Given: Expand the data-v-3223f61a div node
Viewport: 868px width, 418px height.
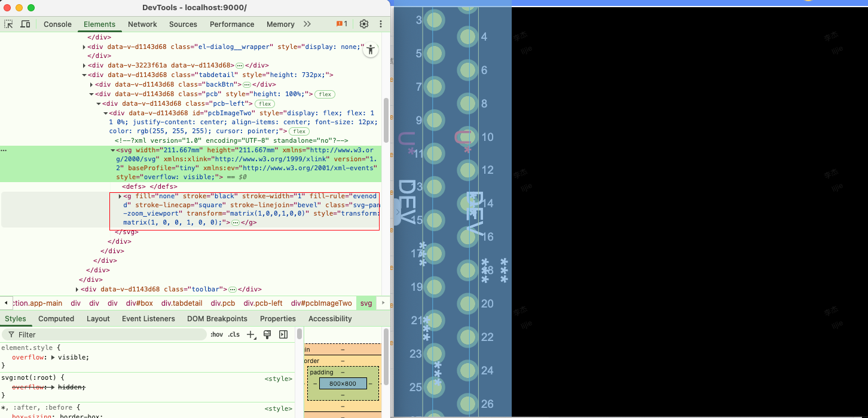Looking at the screenshot, I should click(84, 66).
